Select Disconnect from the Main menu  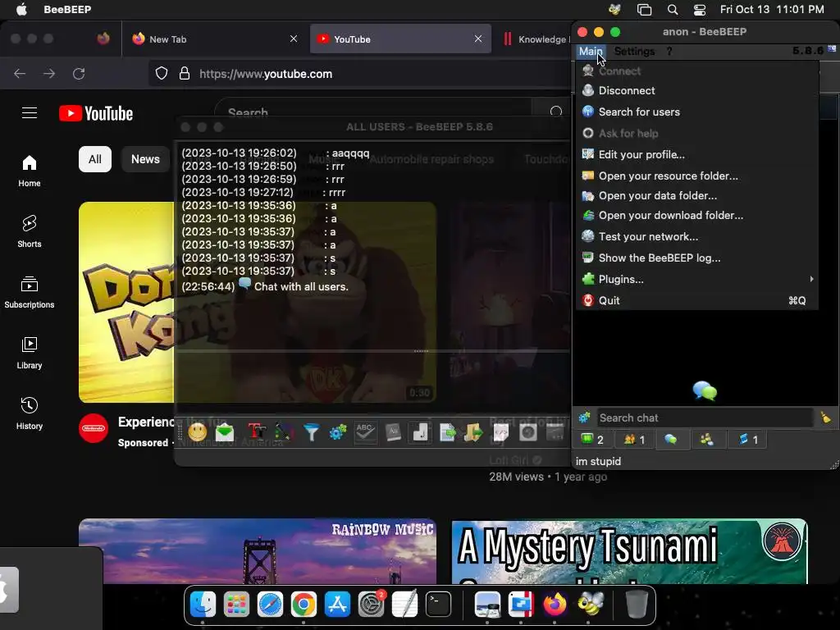click(696, 90)
